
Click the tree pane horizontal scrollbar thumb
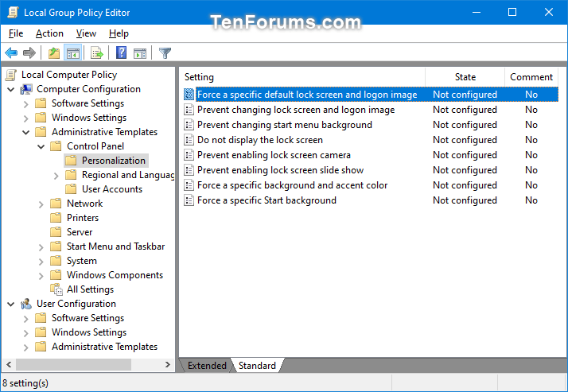click(73, 364)
